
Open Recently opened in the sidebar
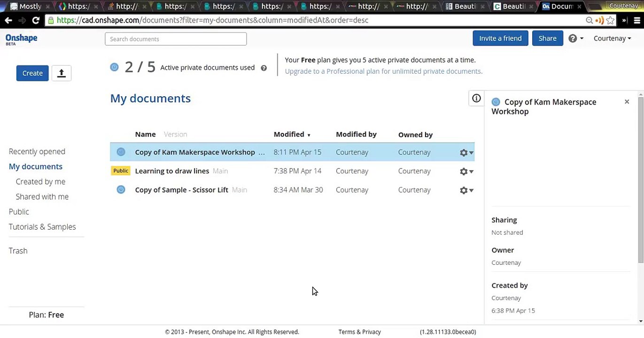[x=37, y=151]
